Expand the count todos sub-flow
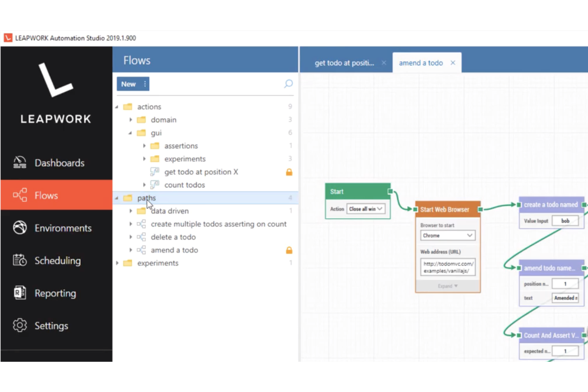The height and width of the screenshot is (392, 588). point(144,185)
